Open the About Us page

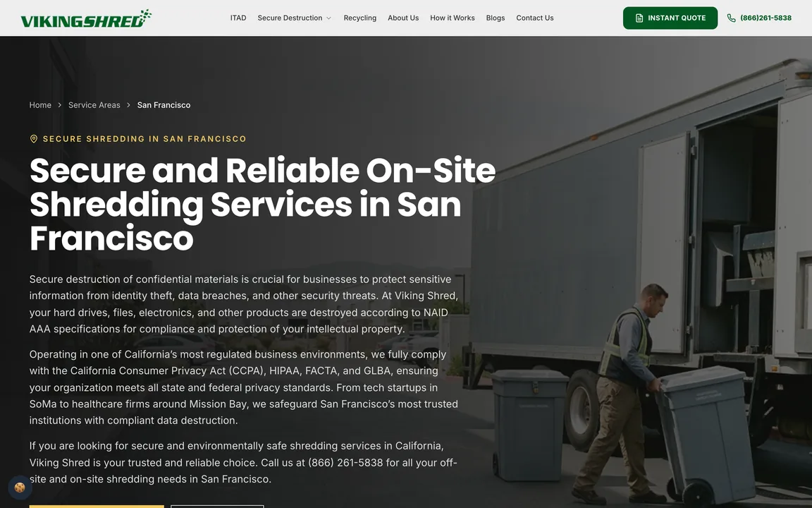403,18
